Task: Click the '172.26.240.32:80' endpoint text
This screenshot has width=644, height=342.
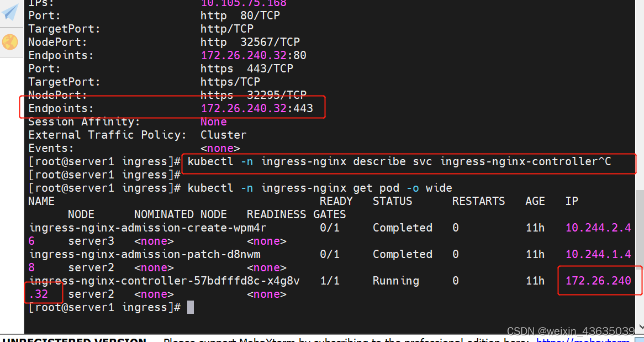Action: point(254,55)
